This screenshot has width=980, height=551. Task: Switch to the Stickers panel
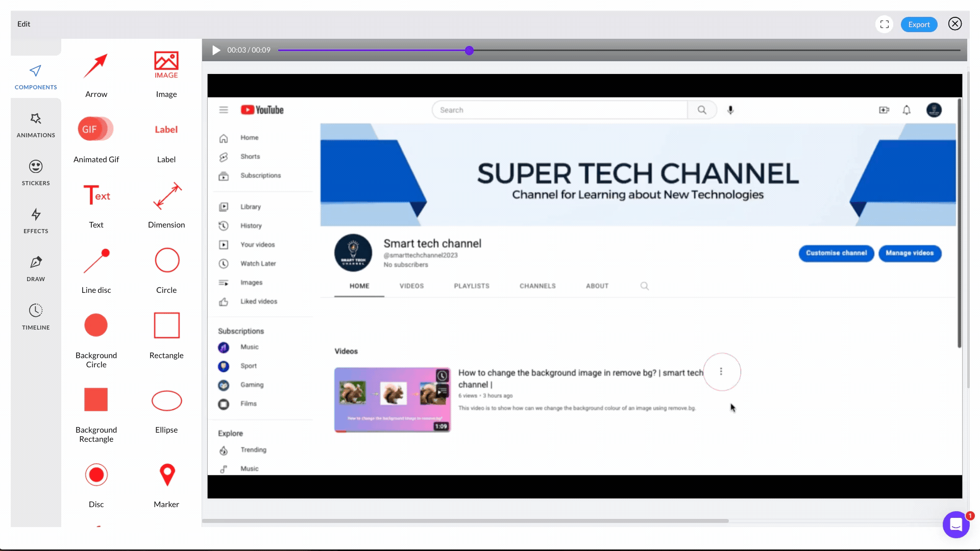click(36, 173)
